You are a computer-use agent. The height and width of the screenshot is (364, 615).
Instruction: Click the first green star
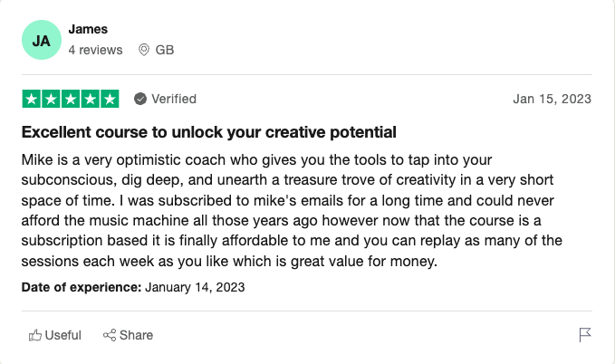coord(32,99)
